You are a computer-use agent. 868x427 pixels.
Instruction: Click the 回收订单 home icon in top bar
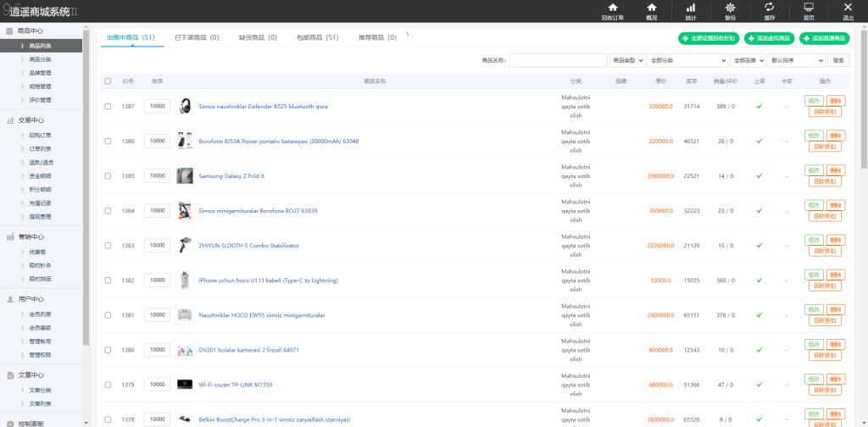coord(612,8)
